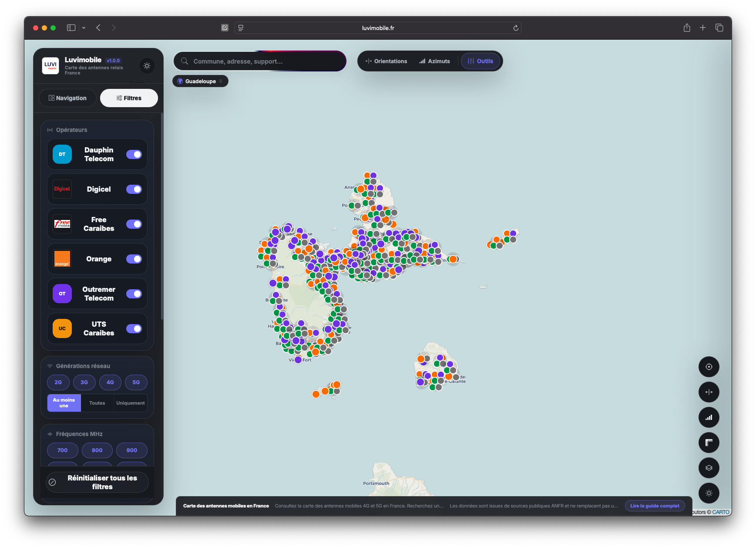Switch to the Filtres tab
This screenshot has height=548, width=756.
tap(129, 98)
